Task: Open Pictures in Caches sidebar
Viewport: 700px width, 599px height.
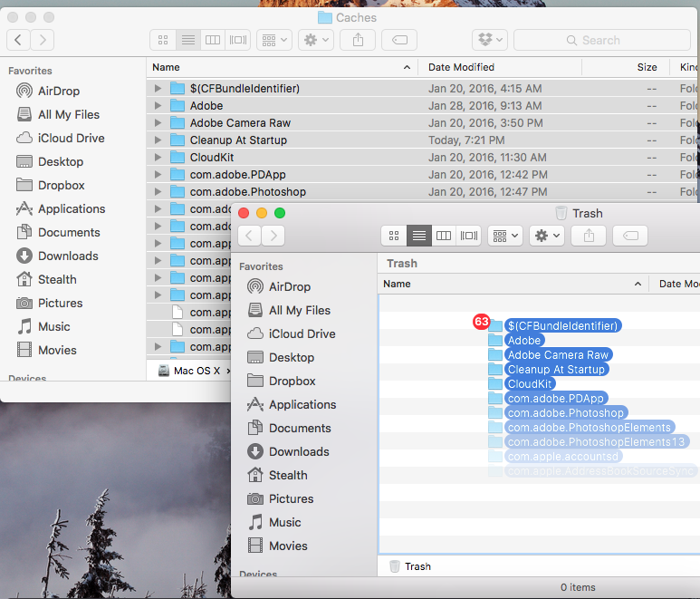Action: (x=49, y=304)
